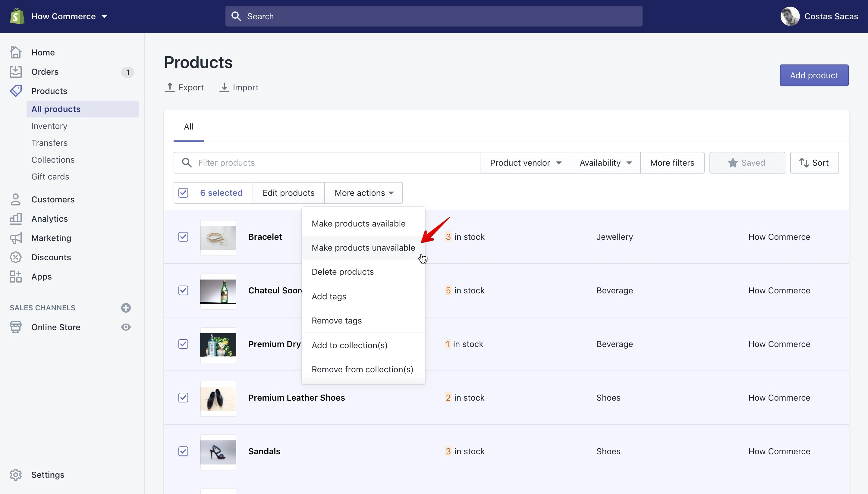Click the Saved star icon

(733, 163)
